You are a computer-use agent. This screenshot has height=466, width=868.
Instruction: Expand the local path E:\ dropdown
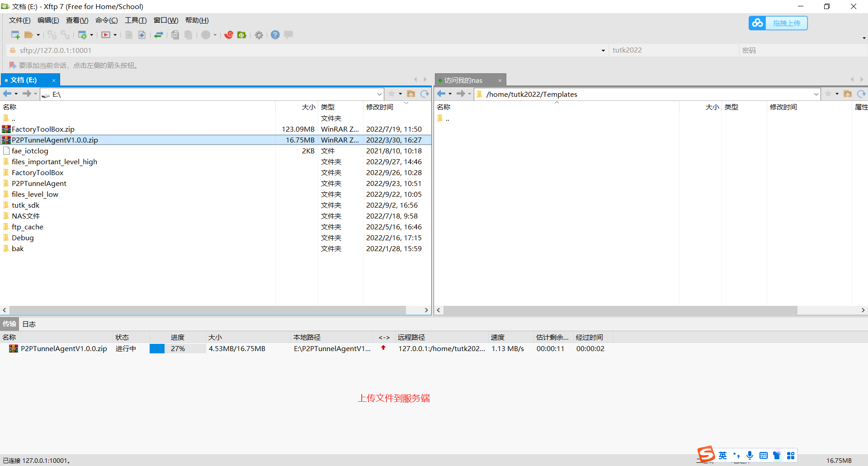[379, 94]
